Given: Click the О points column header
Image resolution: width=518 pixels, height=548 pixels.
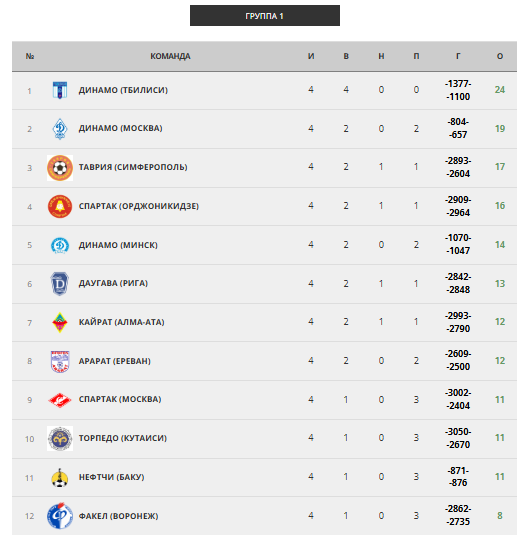Looking at the screenshot, I should click(500, 56).
